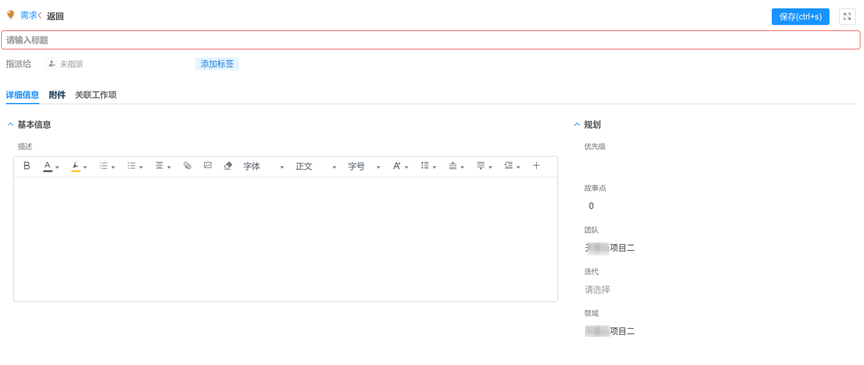
Task: Collapse the 规划 section
Action: click(577, 125)
